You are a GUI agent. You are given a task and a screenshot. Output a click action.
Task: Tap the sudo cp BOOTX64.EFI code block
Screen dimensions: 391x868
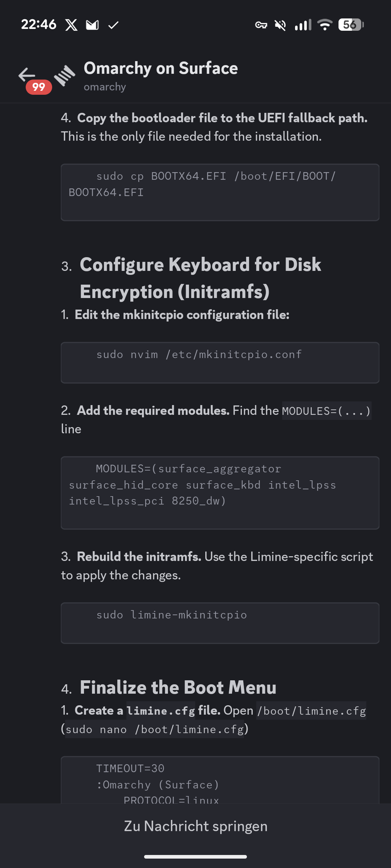click(x=220, y=192)
